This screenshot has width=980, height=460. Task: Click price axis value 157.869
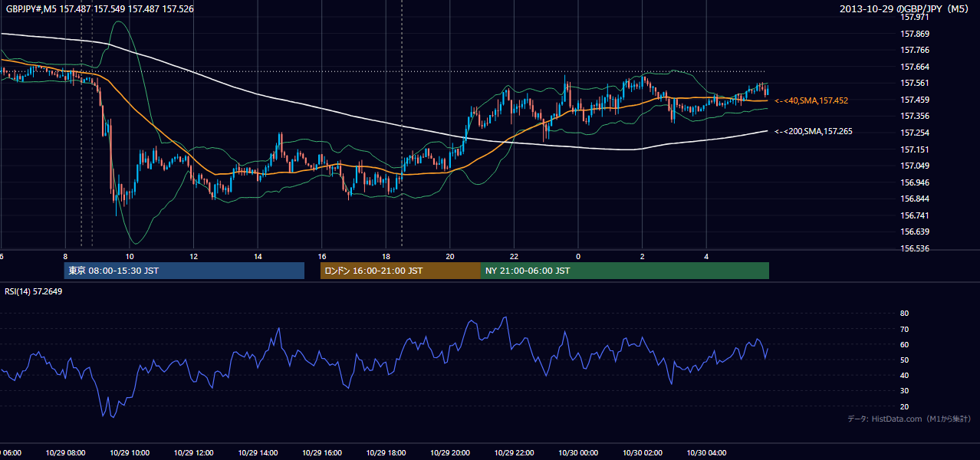coord(915,34)
